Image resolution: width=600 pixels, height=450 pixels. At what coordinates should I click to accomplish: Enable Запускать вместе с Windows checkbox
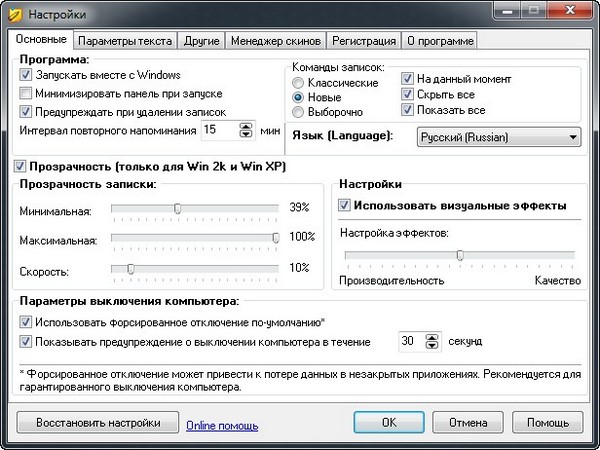pyautogui.click(x=26, y=76)
